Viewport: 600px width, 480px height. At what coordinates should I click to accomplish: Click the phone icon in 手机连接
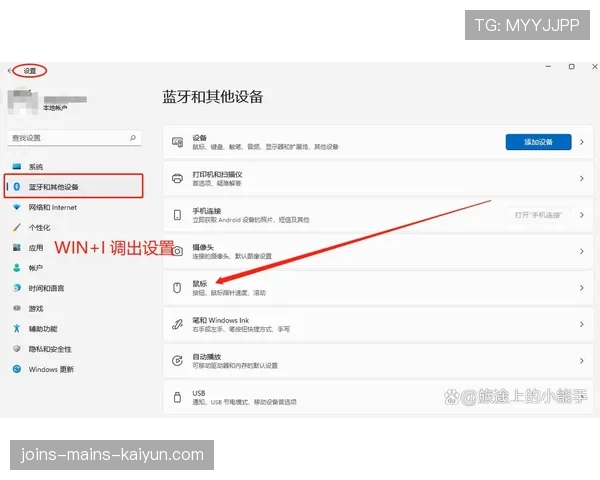click(177, 215)
